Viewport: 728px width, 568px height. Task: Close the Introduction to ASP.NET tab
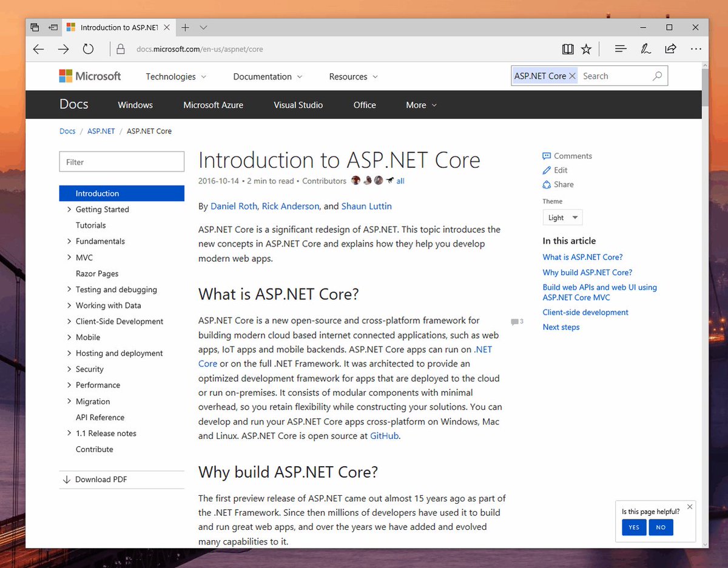pyautogui.click(x=167, y=27)
